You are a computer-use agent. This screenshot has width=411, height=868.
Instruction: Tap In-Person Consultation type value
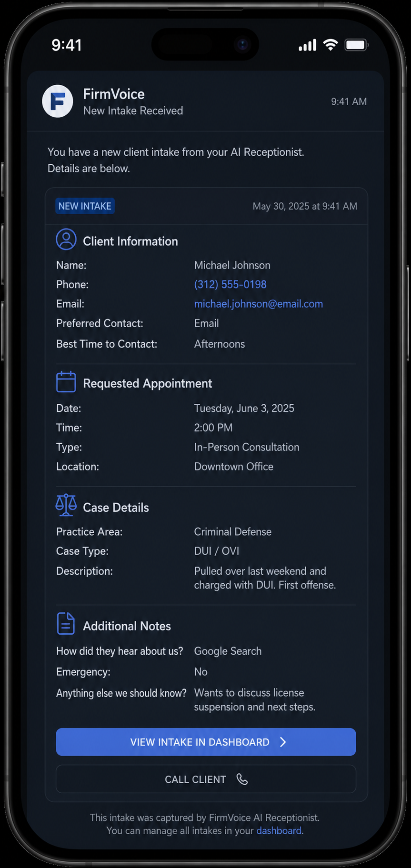pos(247,447)
